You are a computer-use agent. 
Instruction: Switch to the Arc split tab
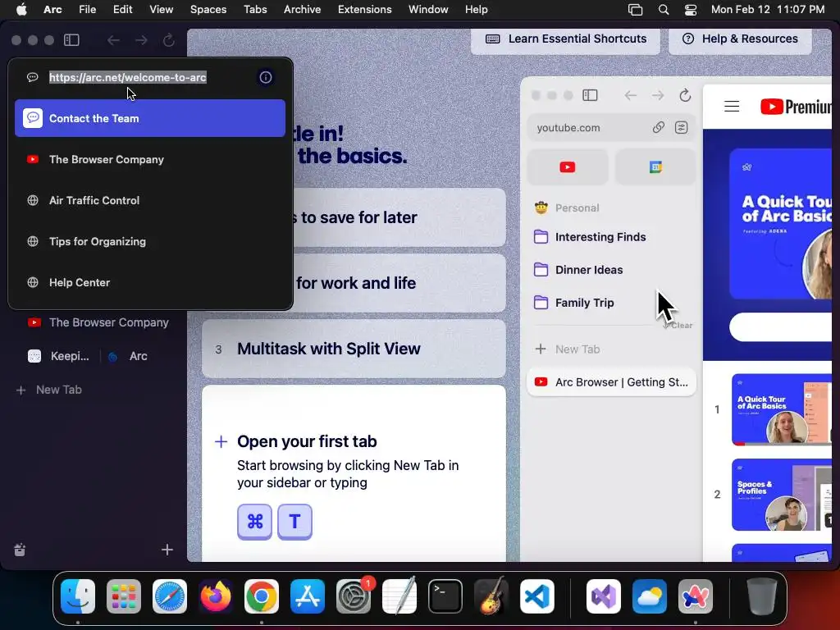click(129, 356)
